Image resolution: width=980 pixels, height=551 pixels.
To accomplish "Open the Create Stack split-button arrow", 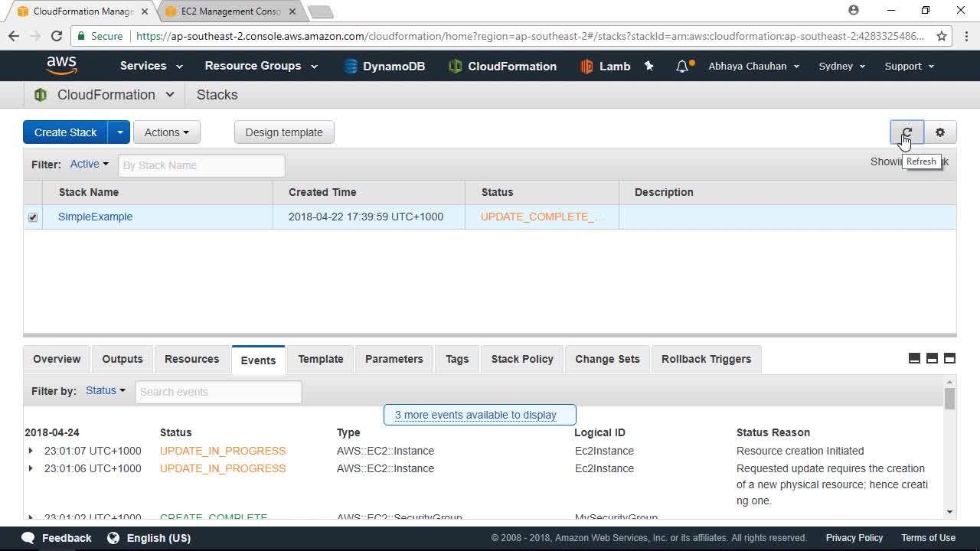I will tap(119, 132).
